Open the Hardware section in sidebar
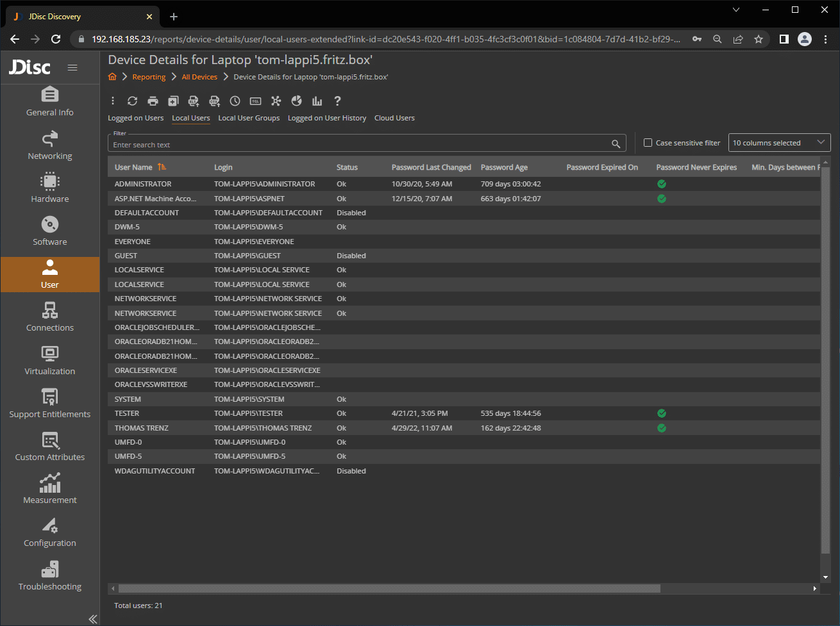Image resolution: width=840 pixels, height=626 pixels. (50, 188)
